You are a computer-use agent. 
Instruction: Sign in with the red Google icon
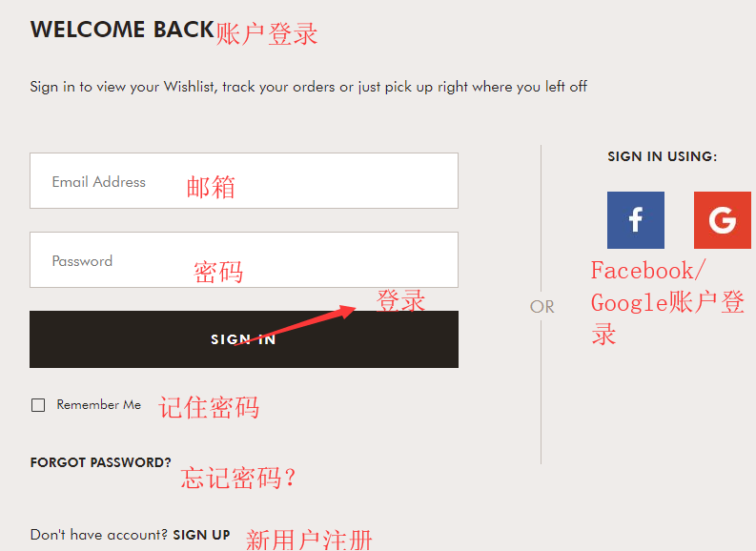[723, 220]
